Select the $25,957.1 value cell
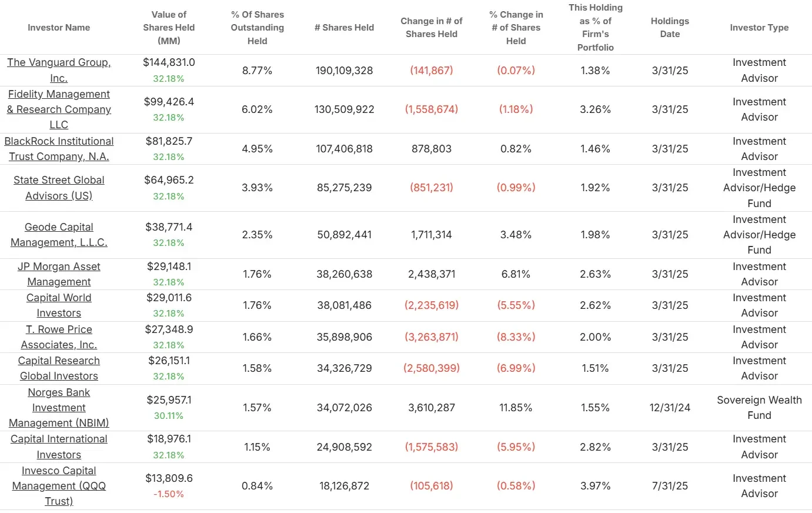The width and height of the screenshot is (812, 513). click(x=169, y=400)
